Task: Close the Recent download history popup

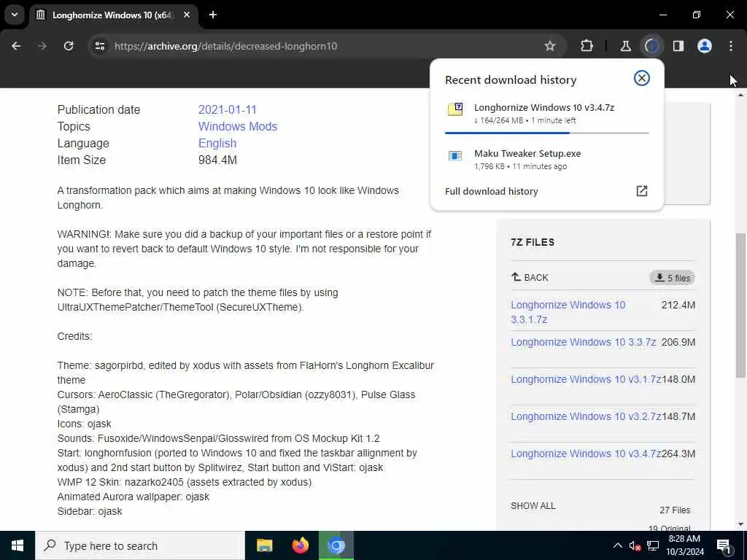Action: pos(642,78)
